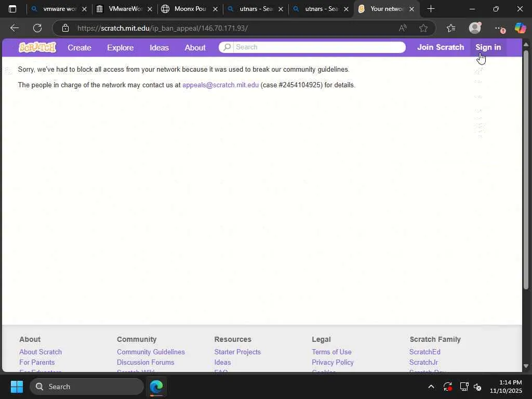
Task: Add this page to favorites star icon
Action: (x=423, y=28)
